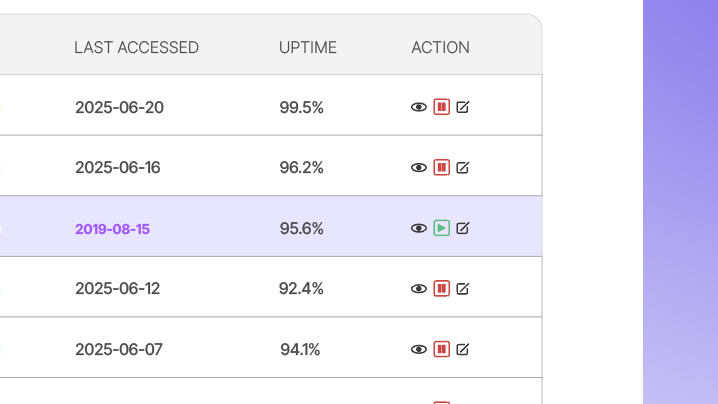Pause the service with 99.5% uptime
This screenshot has width=718, height=404.
441,107
